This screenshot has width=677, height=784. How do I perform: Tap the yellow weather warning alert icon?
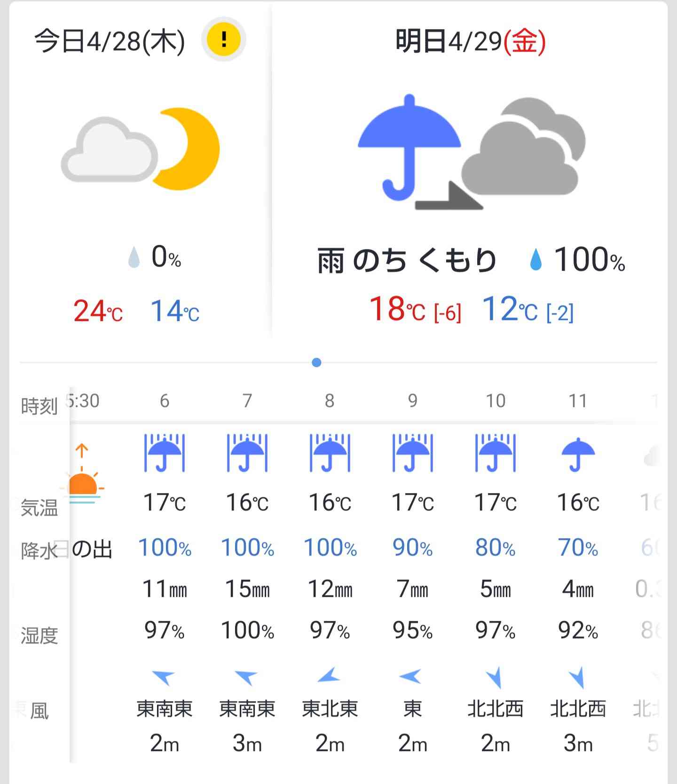click(x=224, y=39)
